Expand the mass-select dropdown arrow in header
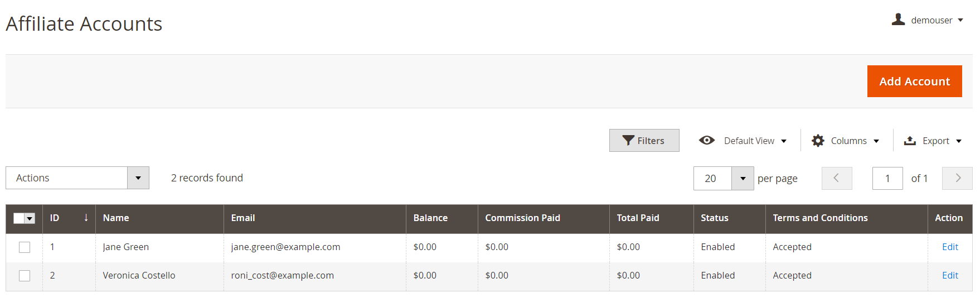 coord(30,219)
